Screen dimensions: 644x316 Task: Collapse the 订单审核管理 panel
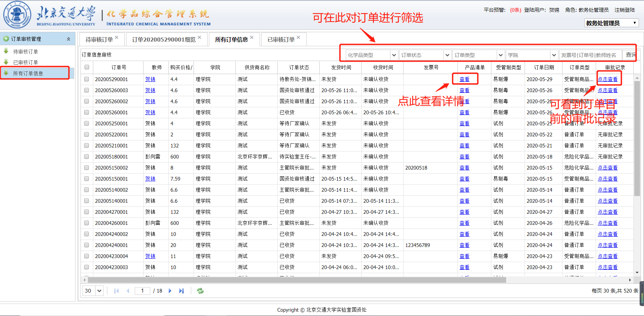coord(68,39)
